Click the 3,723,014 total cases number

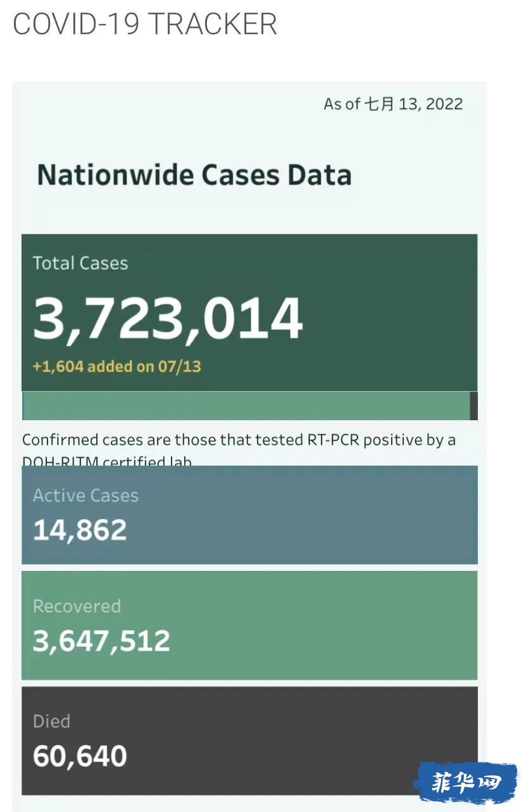click(168, 318)
